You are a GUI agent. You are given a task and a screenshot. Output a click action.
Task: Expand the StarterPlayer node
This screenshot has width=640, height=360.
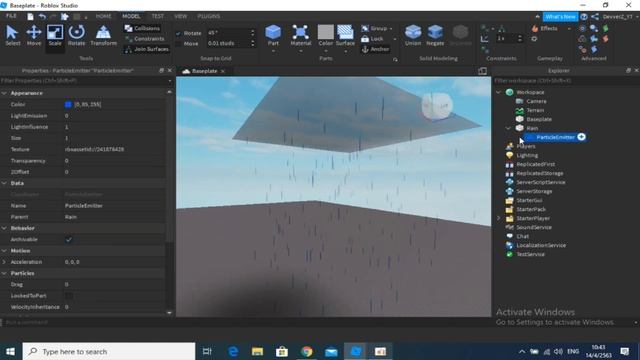(498, 218)
